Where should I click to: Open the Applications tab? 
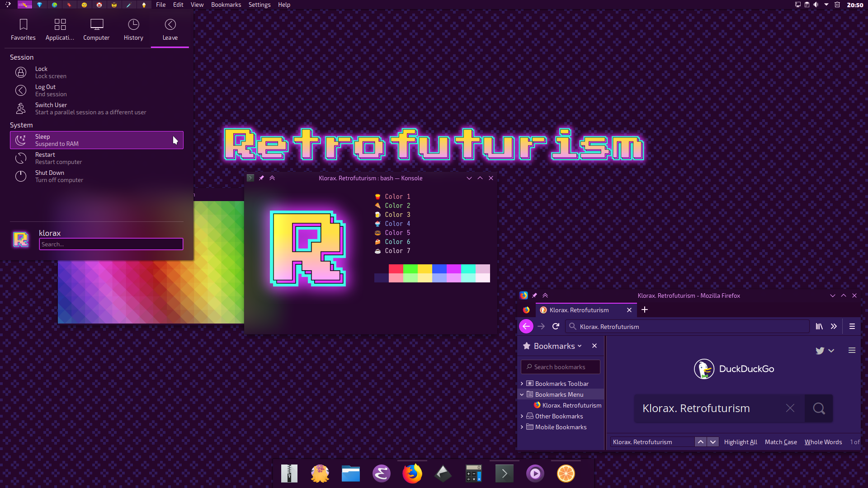click(x=60, y=28)
